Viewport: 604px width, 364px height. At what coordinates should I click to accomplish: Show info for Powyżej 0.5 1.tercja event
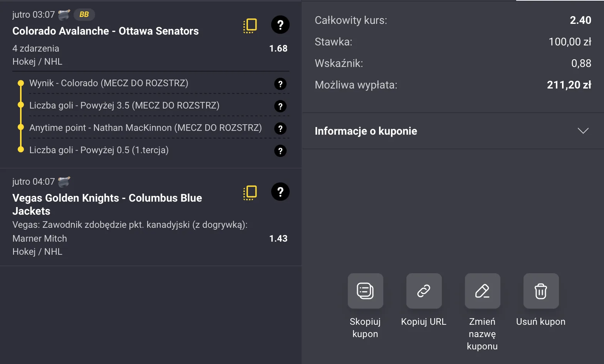[280, 151]
